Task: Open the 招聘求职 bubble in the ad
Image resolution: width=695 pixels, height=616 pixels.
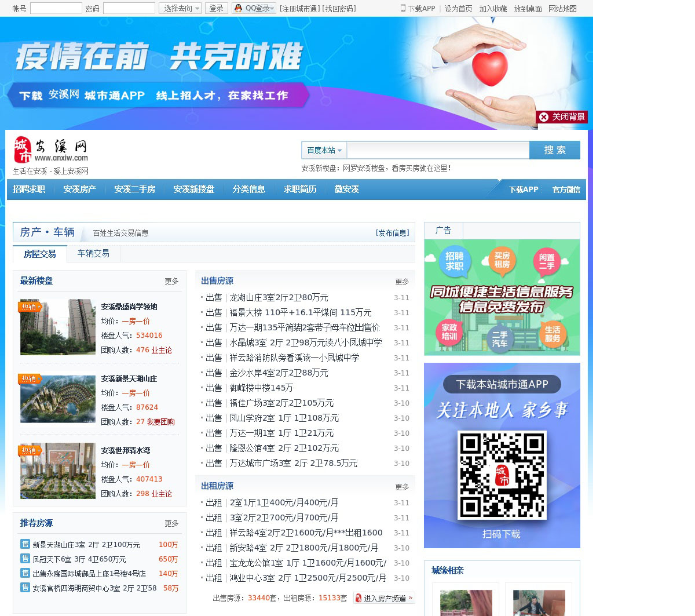Action: (x=455, y=261)
